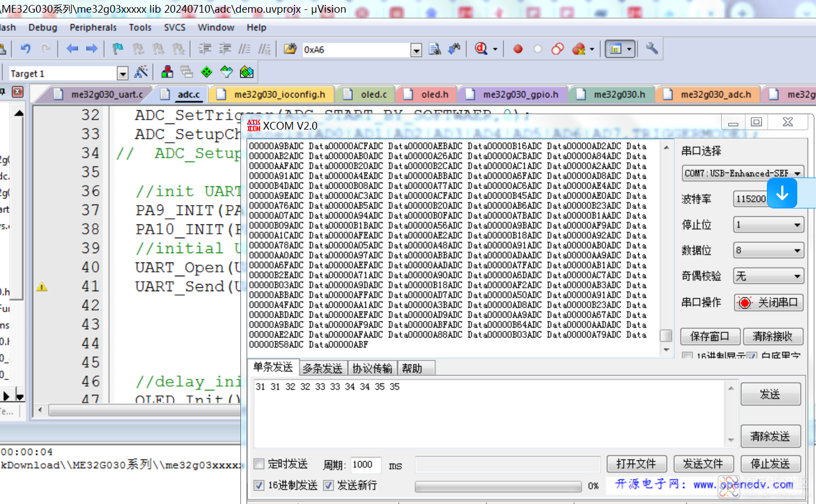Click the file send progress bar

coord(498,486)
